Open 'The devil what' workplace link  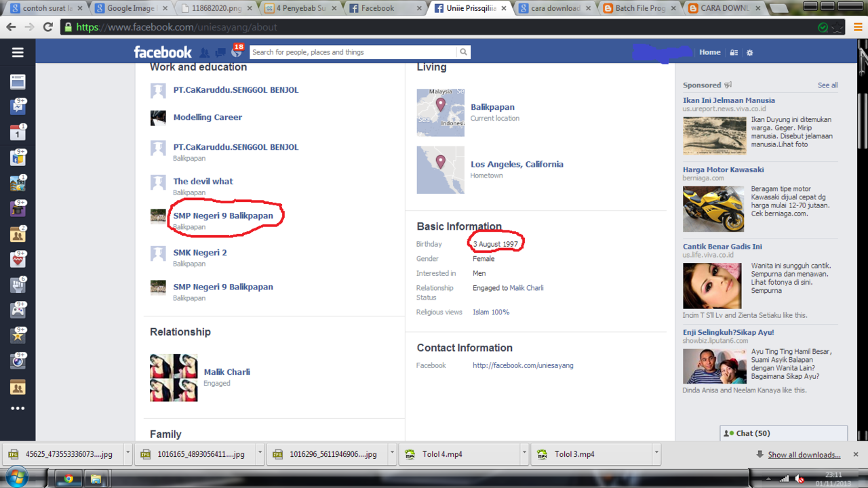203,181
